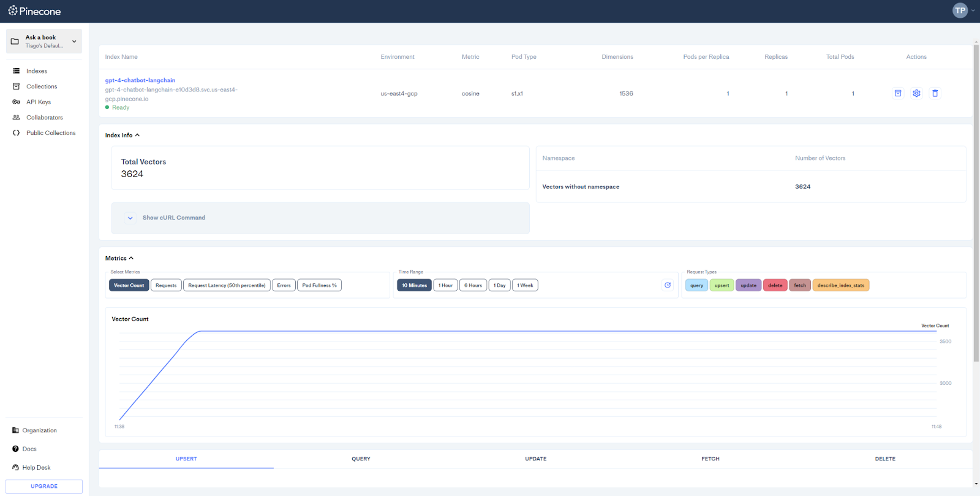Set time range to 1 Hour

pyautogui.click(x=445, y=285)
